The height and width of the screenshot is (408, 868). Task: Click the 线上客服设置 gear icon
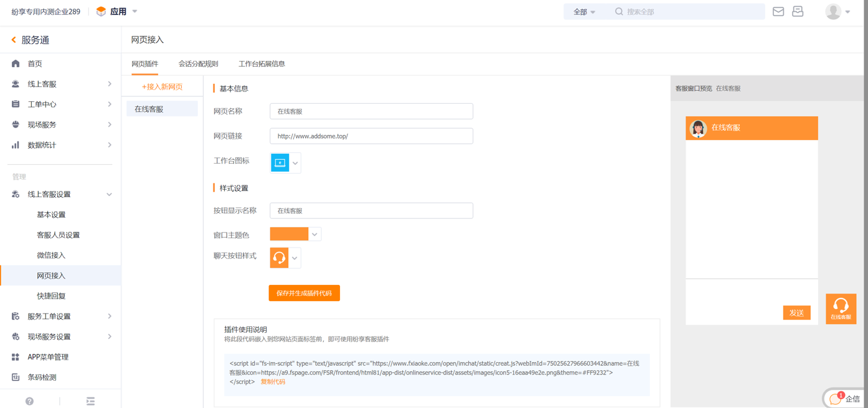16,194
